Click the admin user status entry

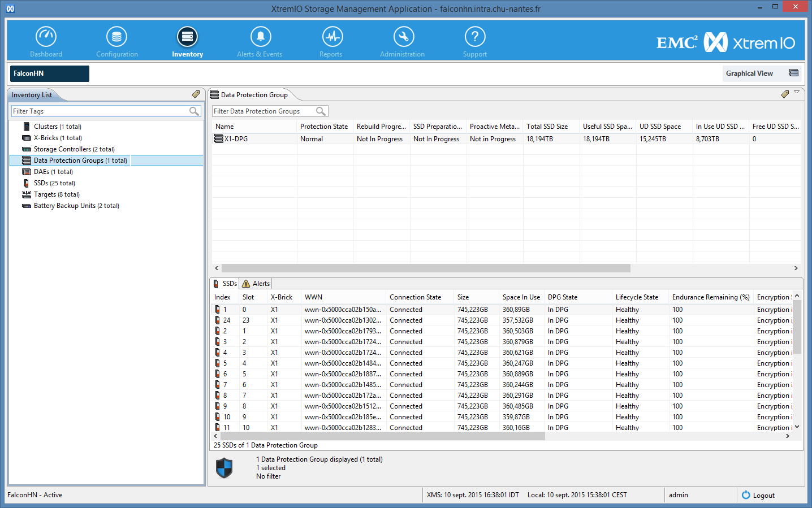pos(679,495)
